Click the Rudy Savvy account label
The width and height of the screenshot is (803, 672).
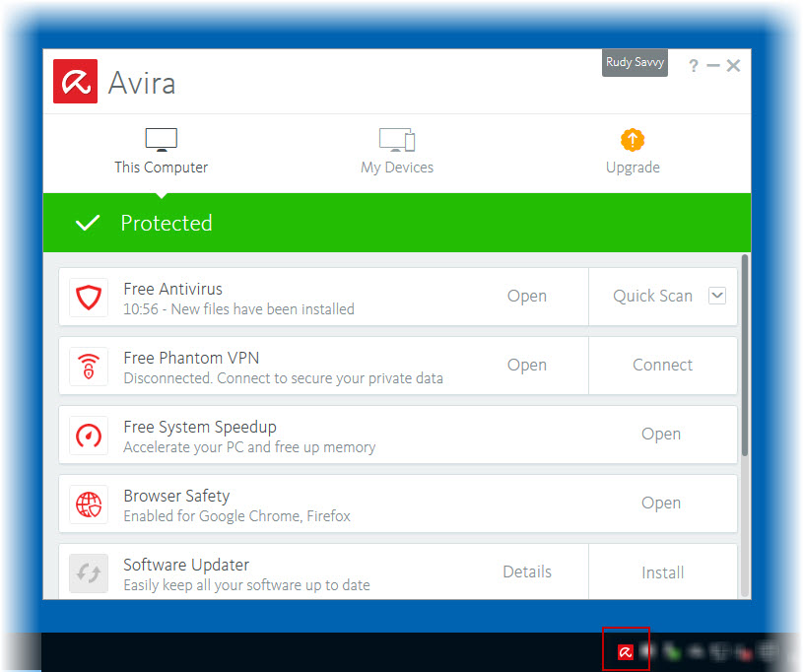(636, 62)
